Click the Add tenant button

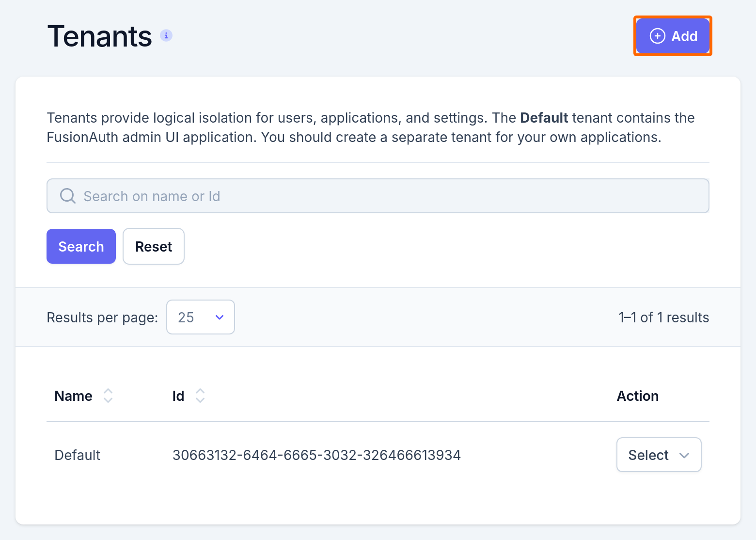[x=673, y=36]
